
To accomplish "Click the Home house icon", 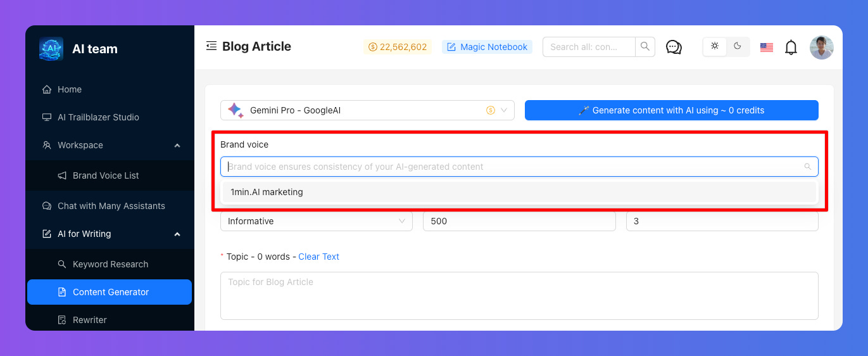I will pos(47,89).
